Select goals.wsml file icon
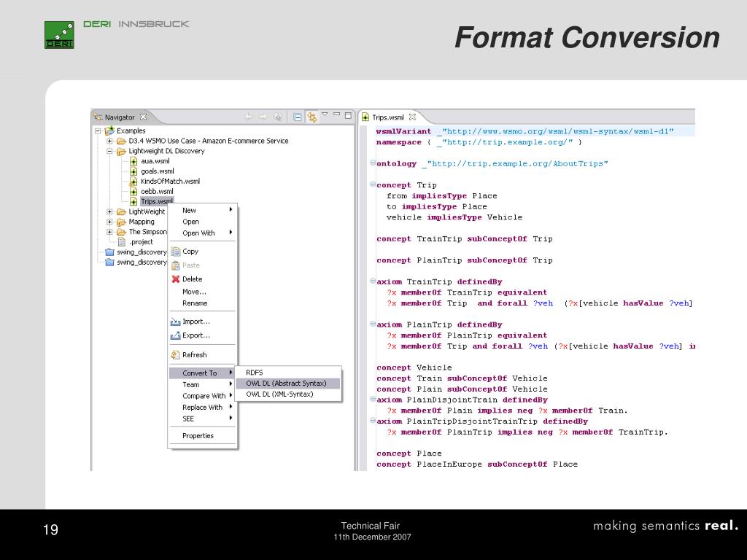 point(133,171)
